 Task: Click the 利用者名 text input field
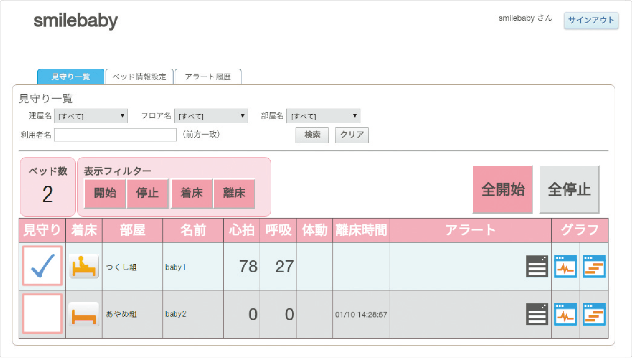point(115,135)
